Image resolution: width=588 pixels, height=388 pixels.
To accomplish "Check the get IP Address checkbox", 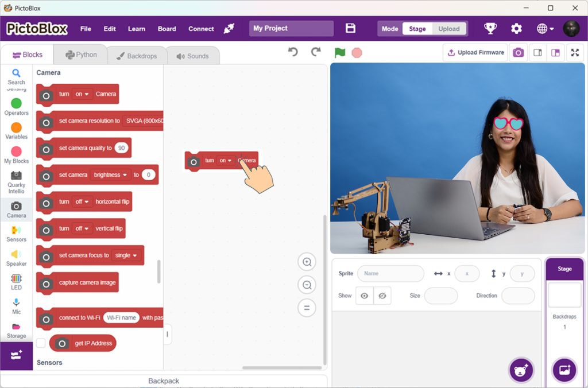I will 41,343.
